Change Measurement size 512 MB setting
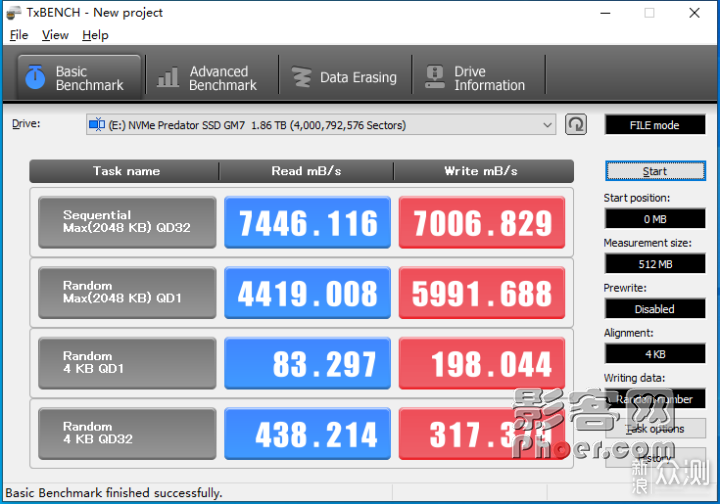720x504 pixels. pyautogui.click(x=655, y=264)
